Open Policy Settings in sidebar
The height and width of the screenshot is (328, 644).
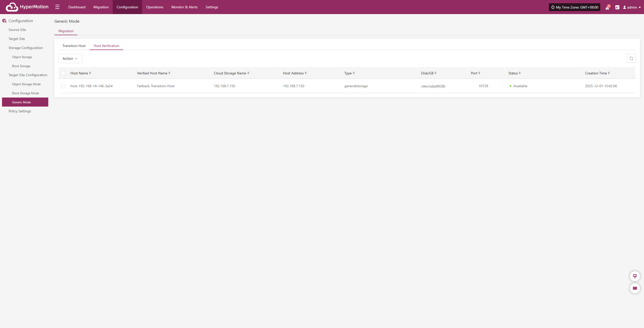click(x=20, y=111)
